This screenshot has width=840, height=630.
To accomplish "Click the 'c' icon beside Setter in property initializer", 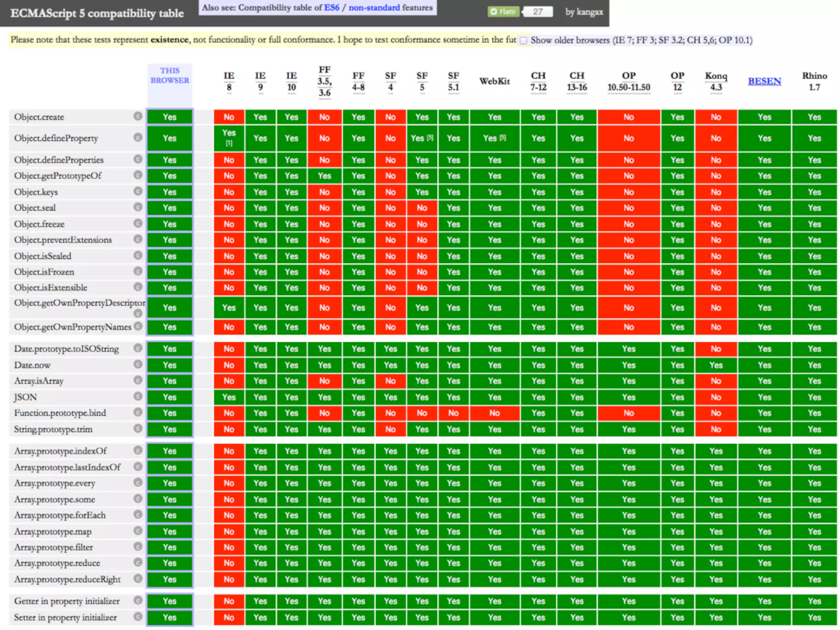I will point(138,617).
